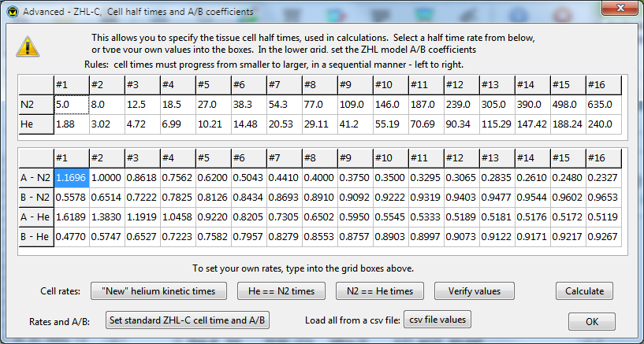Close the Advanced ZHL-C dialog
Screen dimensions: 644x344
(x=620, y=7)
